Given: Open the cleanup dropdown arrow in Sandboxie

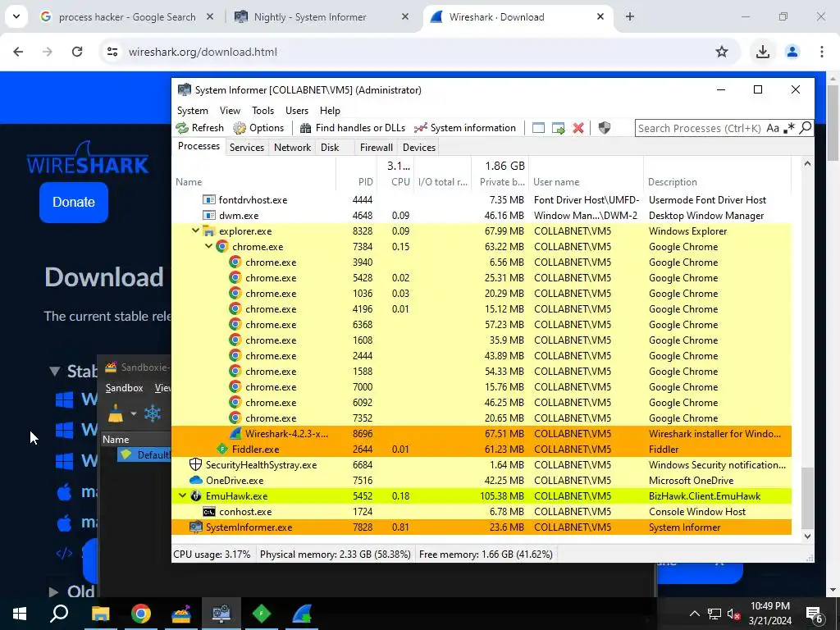Looking at the screenshot, I should pyautogui.click(x=134, y=413).
